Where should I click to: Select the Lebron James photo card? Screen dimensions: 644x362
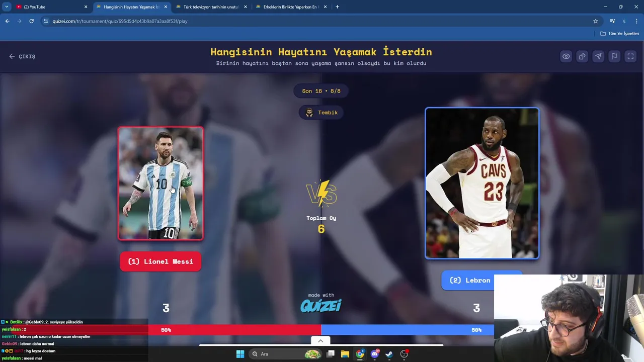(482, 183)
